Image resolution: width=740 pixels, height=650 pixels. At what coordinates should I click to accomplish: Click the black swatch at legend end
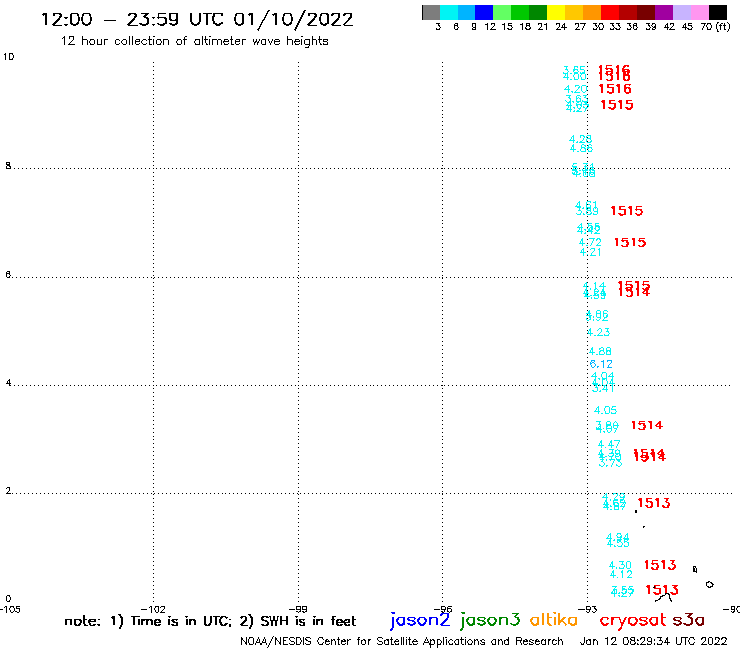717,12
